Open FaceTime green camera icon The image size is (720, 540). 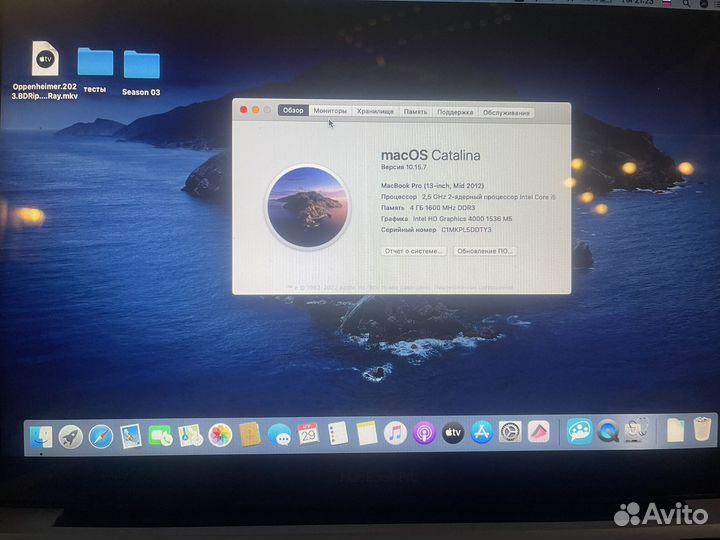click(160, 435)
